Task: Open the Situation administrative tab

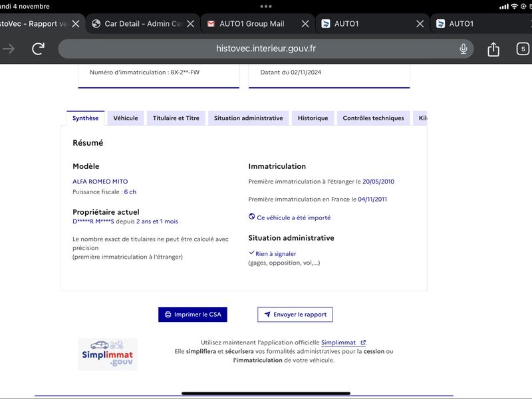Action: (248, 118)
